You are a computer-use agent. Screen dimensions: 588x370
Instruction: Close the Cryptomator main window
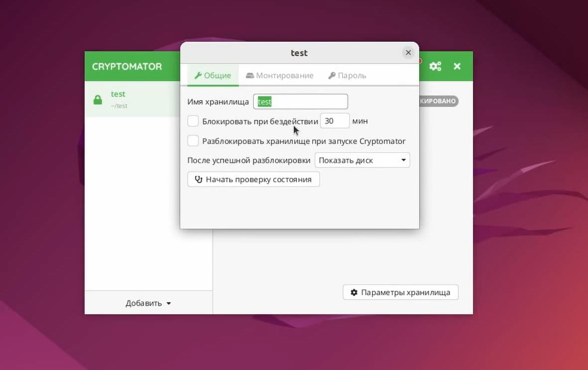click(x=457, y=66)
